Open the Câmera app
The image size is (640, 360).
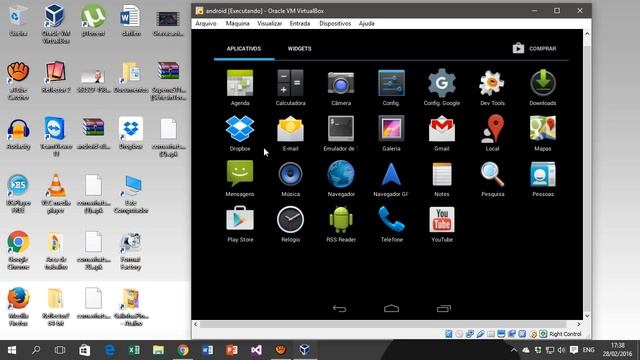click(x=341, y=87)
